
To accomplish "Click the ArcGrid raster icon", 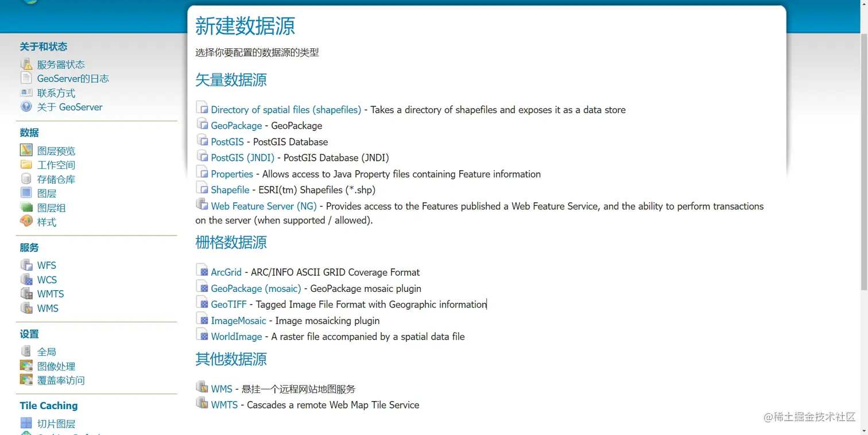I will 202,270.
